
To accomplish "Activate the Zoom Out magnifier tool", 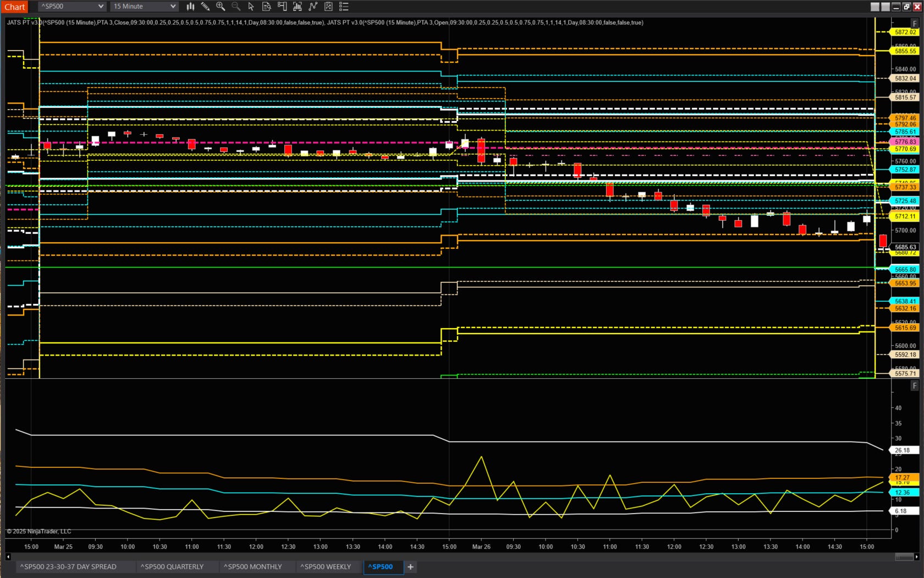I will pos(236,6).
